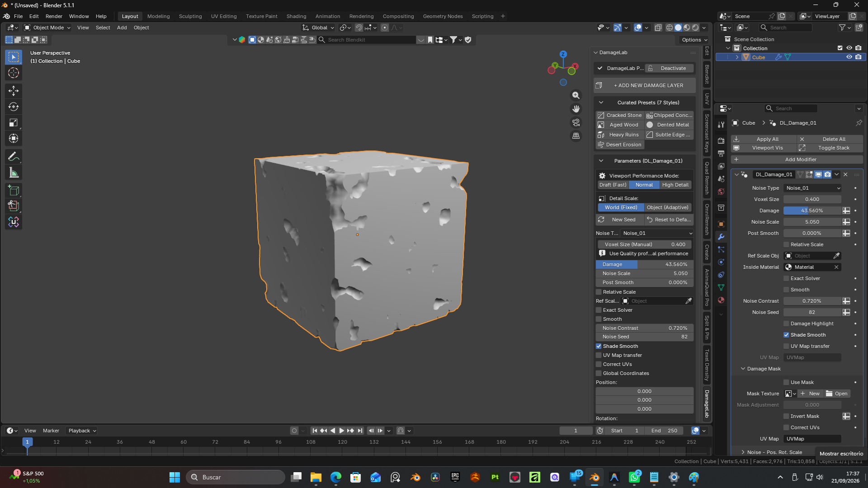This screenshot has height=488, width=868.
Task: Open Global transform orientation dropdown
Action: [x=318, y=28]
